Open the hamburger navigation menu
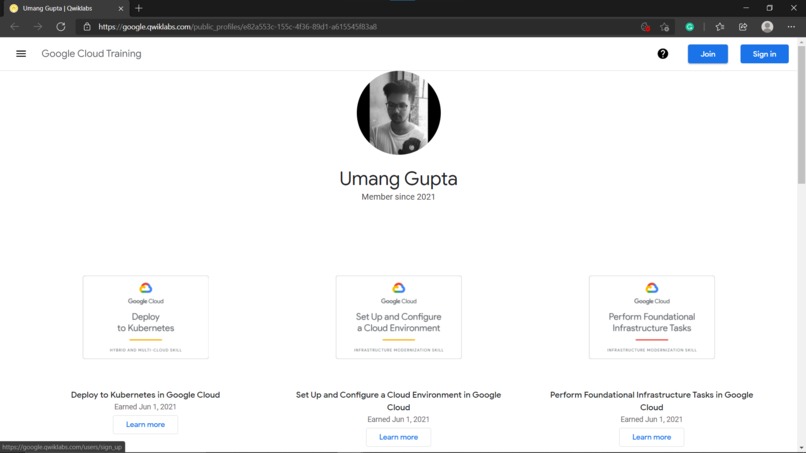The image size is (806, 453). pos(21,53)
